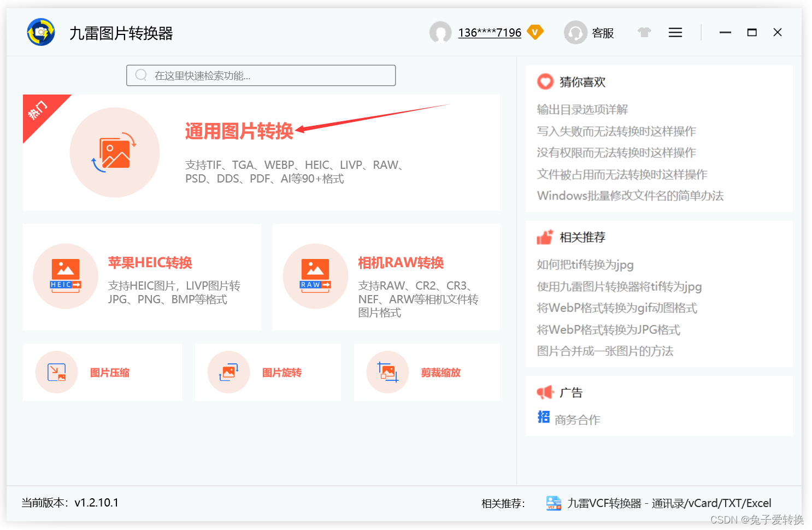Image resolution: width=812 pixels, height=530 pixels.
Task: Focus the 在这里快速检索功能 search field
Action: click(x=261, y=75)
